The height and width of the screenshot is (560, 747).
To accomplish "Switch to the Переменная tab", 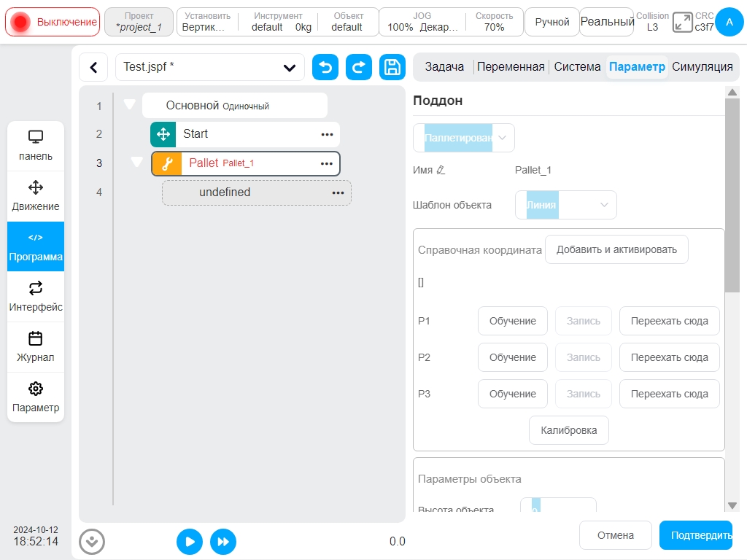I will click(x=511, y=66).
